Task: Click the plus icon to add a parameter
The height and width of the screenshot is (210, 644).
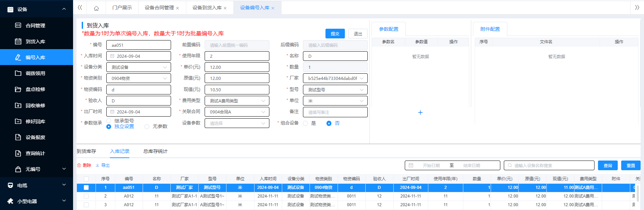Action: coord(420,112)
